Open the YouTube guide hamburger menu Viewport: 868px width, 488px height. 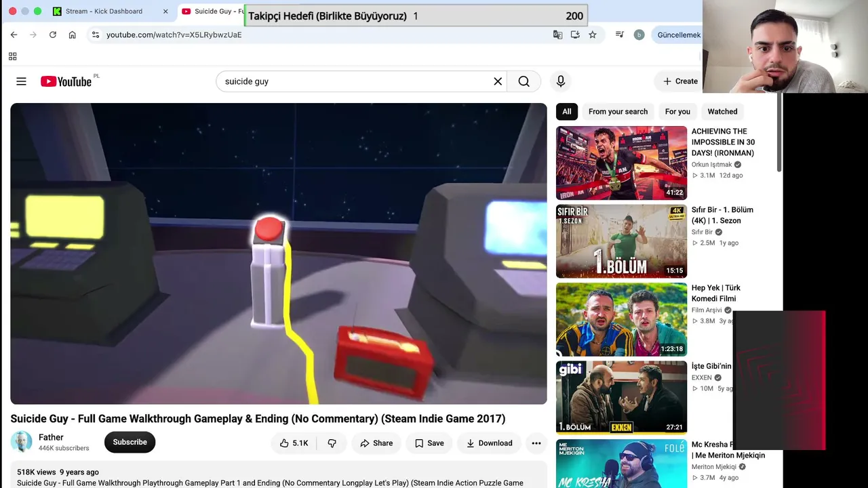pyautogui.click(x=21, y=81)
